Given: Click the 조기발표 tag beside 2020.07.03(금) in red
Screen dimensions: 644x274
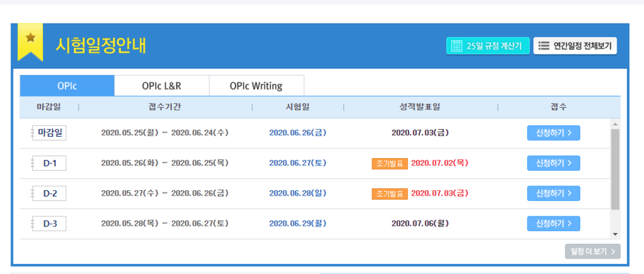Looking at the screenshot, I should [390, 194].
